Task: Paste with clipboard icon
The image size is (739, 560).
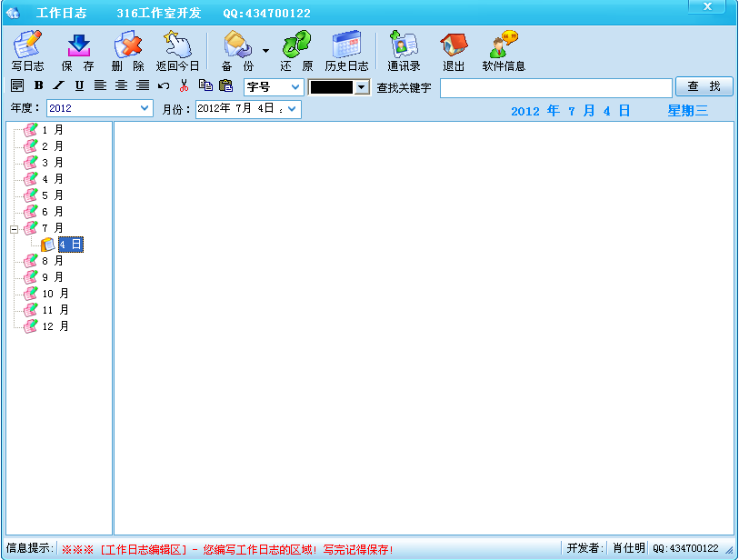Action: point(226,85)
